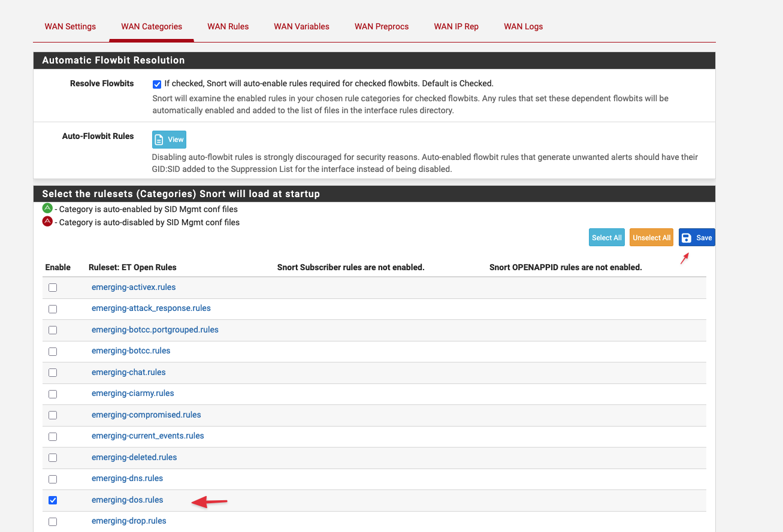Save the selected rule categories
The width and height of the screenshot is (783, 532).
tap(697, 238)
